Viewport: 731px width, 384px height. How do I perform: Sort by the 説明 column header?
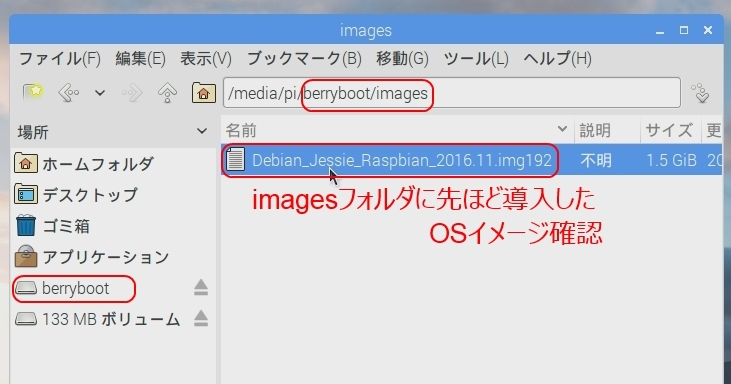click(607, 130)
